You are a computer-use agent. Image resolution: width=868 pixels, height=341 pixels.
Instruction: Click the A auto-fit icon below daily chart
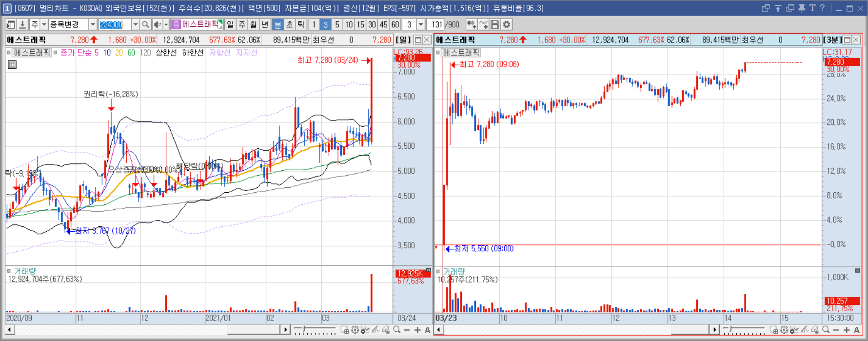coord(428,330)
